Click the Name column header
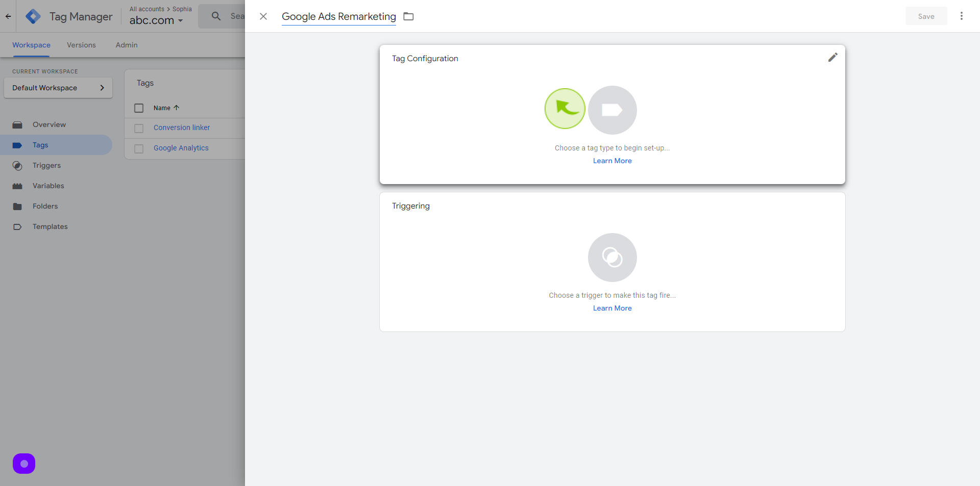The width and height of the screenshot is (980, 486). pos(162,108)
